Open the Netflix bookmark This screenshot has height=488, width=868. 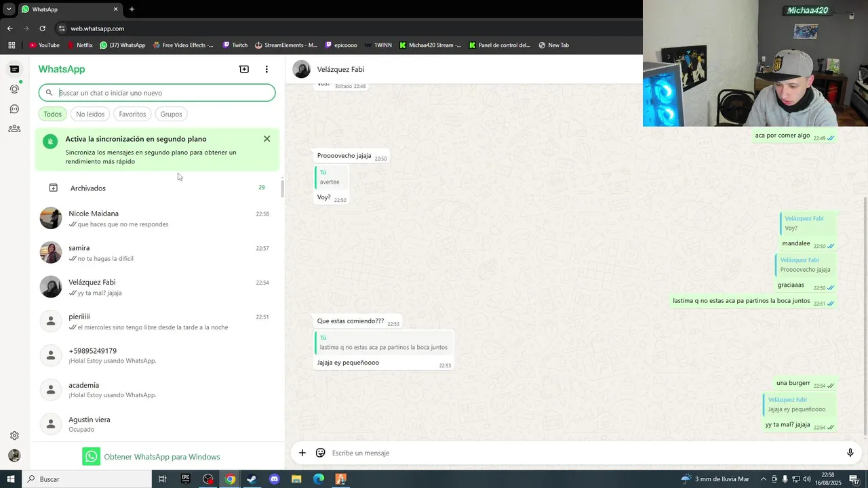[79, 45]
